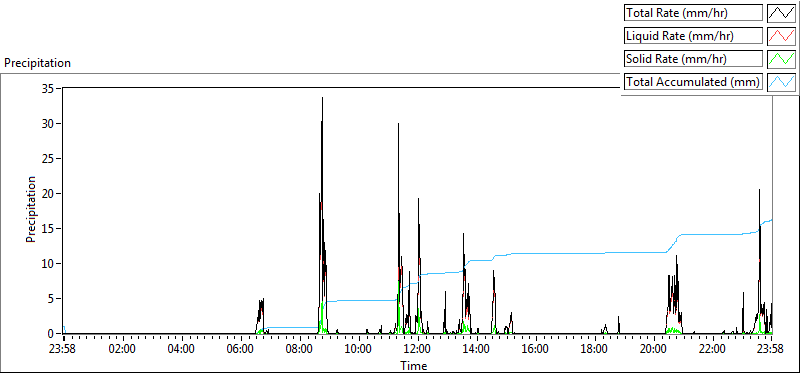This screenshot has width=800, height=373.
Task: Click the Precipitation chart title
Action: 37,63
